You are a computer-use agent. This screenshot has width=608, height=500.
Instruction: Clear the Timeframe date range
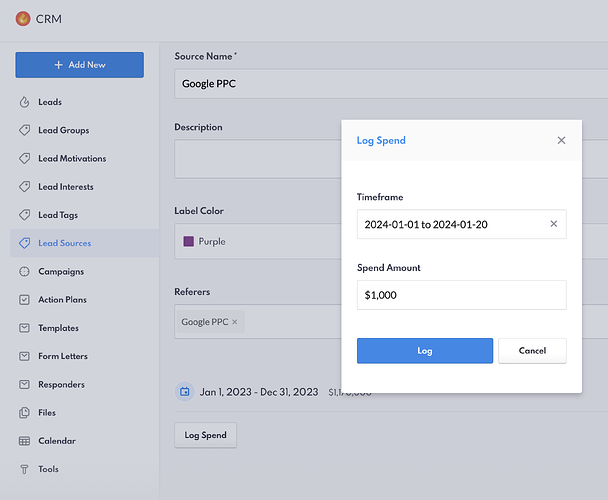[x=554, y=224]
